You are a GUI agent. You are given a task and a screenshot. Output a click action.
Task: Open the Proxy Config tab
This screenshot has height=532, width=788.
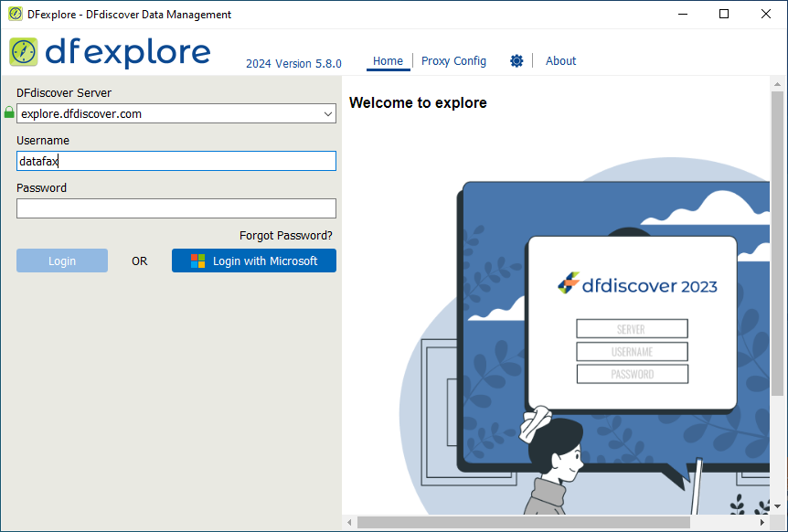pos(453,61)
